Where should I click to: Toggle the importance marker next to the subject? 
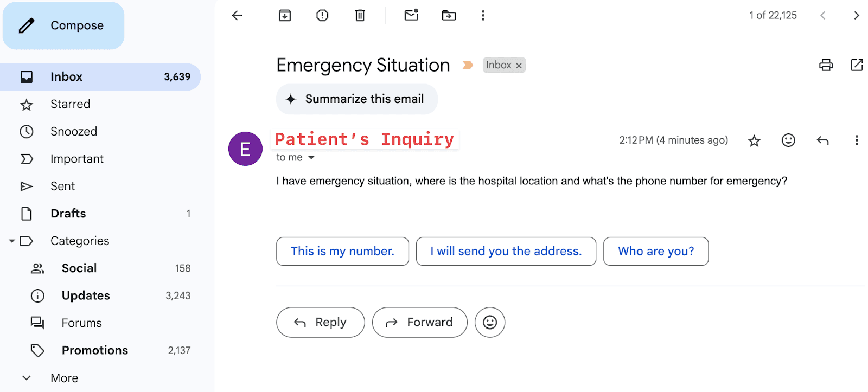point(467,65)
